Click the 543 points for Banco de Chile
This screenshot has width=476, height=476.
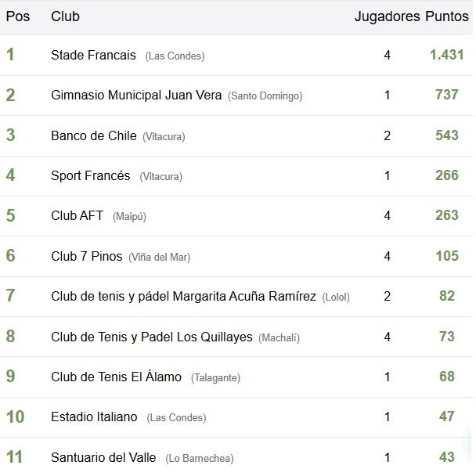(x=446, y=135)
